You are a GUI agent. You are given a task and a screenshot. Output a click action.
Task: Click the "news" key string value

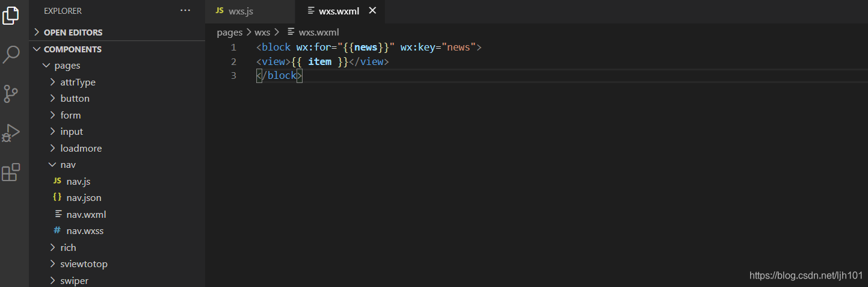click(x=458, y=48)
